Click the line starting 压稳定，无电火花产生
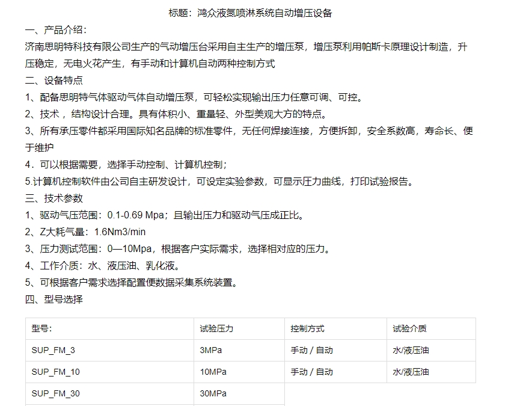 pos(150,64)
